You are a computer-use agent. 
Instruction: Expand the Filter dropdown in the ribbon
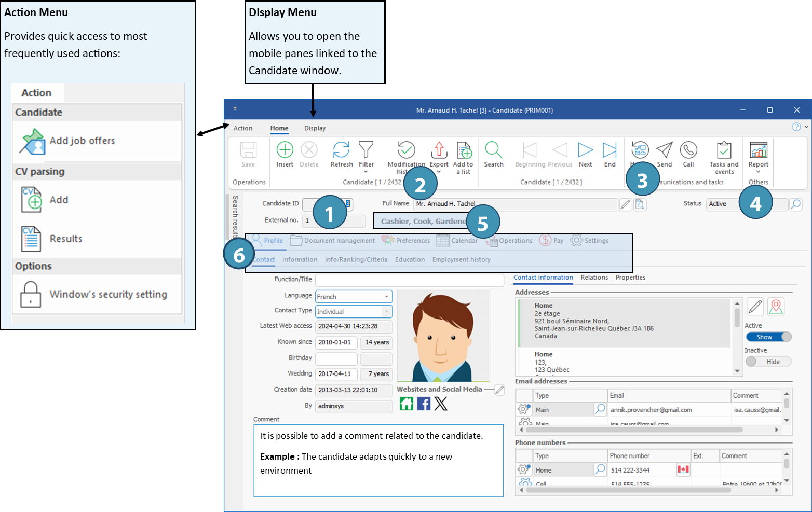(x=366, y=172)
